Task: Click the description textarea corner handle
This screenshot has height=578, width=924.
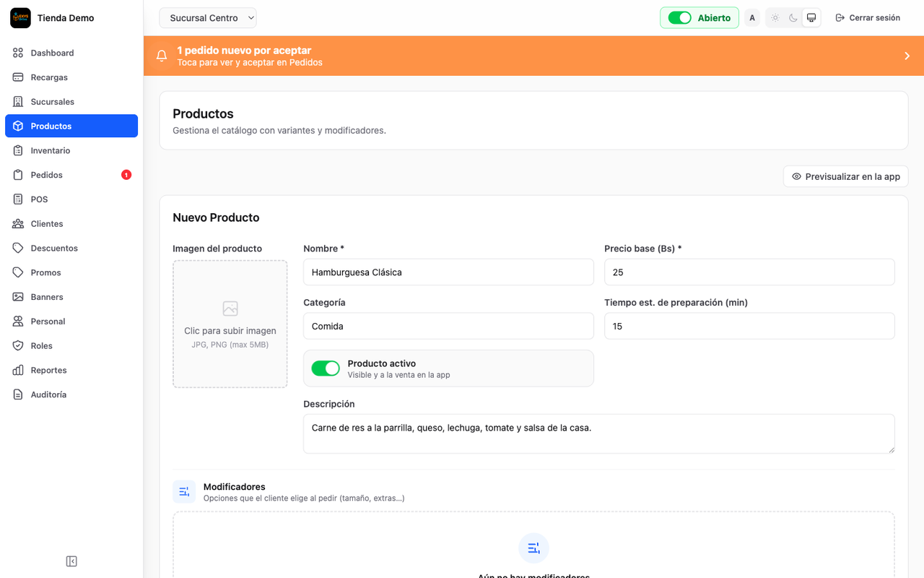Action: pyautogui.click(x=892, y=450)
